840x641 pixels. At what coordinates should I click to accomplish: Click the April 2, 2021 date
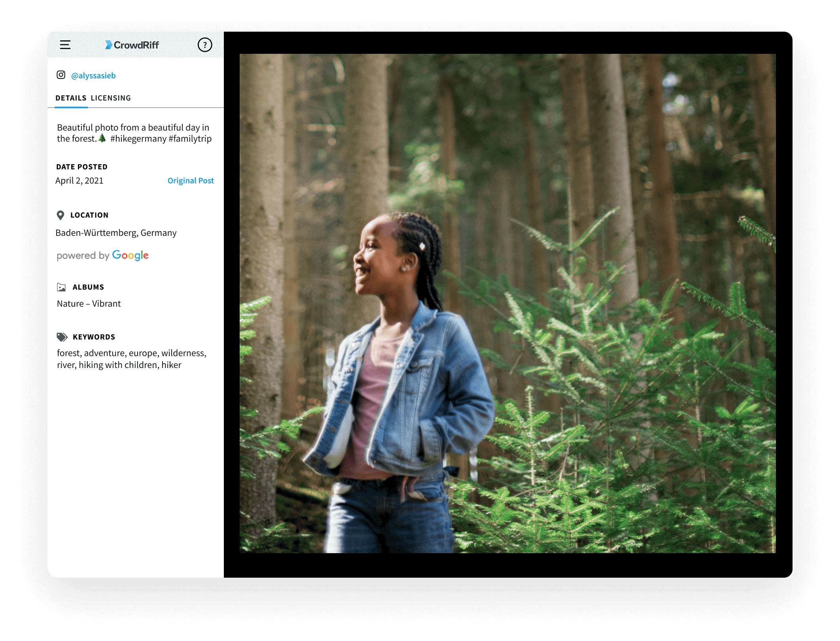point(79,181)
